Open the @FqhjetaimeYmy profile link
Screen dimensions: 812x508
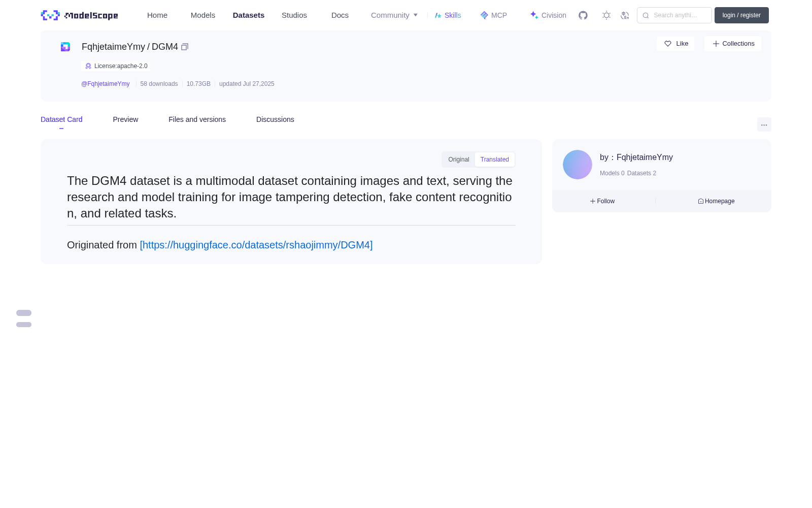click(x=106, y=84)
